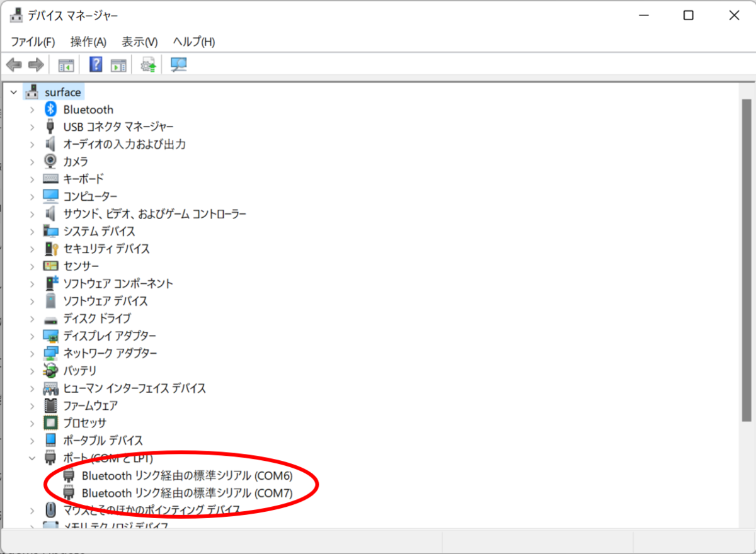The width and height of the screenshot is (756, 554).
Task: Select the キーボード keyboard icon
Action: click(51, 179)
